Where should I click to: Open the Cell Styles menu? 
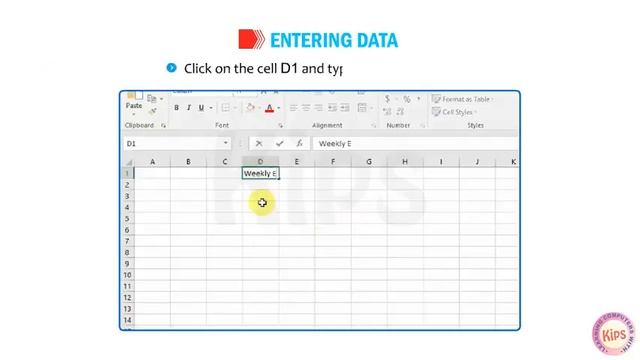coord(455,112)
